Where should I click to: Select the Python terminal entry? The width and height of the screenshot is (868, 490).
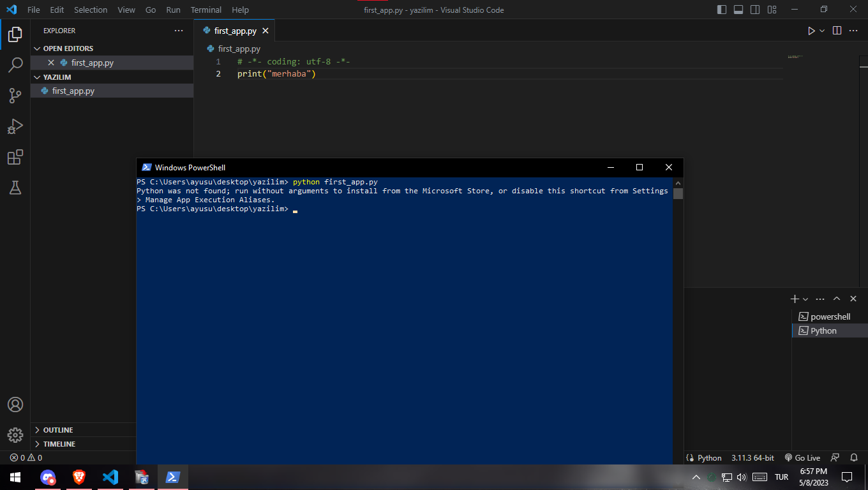click(830, 330)
